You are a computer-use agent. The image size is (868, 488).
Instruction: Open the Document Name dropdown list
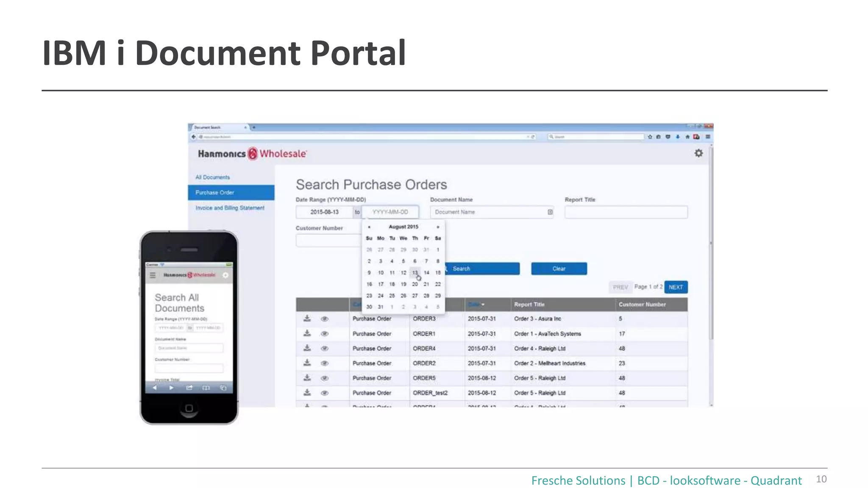pos(550,212)
